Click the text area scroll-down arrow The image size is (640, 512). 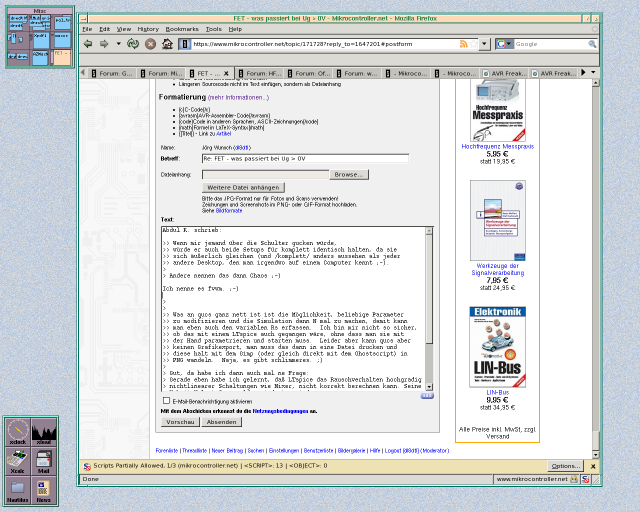click(x=429, y=386)
